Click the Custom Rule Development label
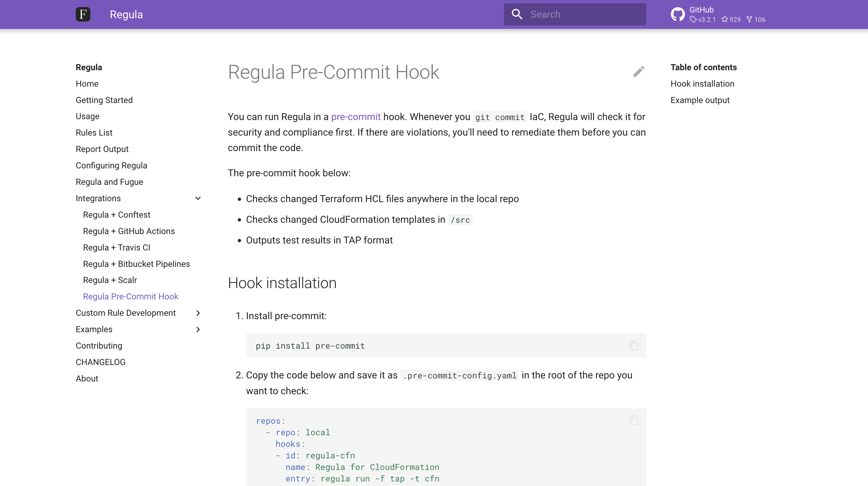This screenshot has height=486, width=868. click(126, 313)
